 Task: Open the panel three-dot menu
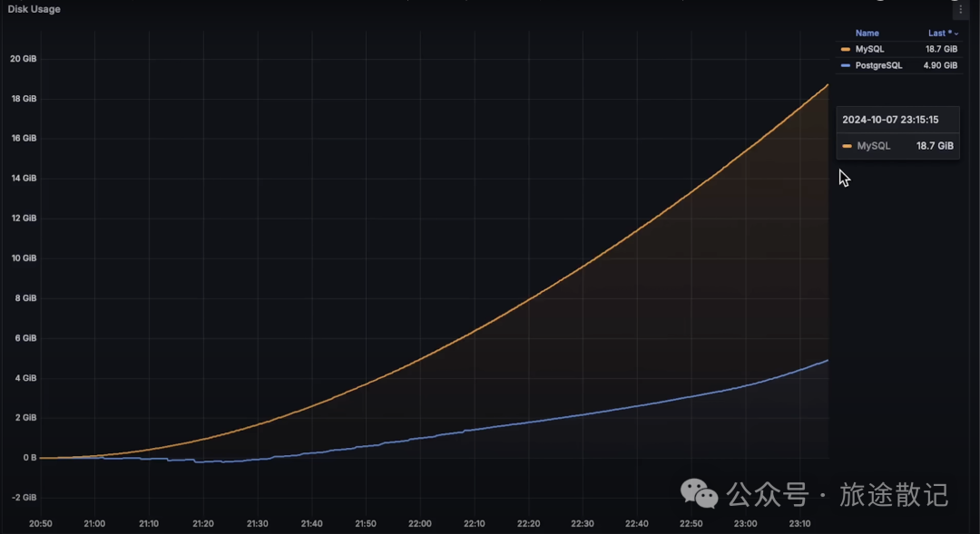961,10
